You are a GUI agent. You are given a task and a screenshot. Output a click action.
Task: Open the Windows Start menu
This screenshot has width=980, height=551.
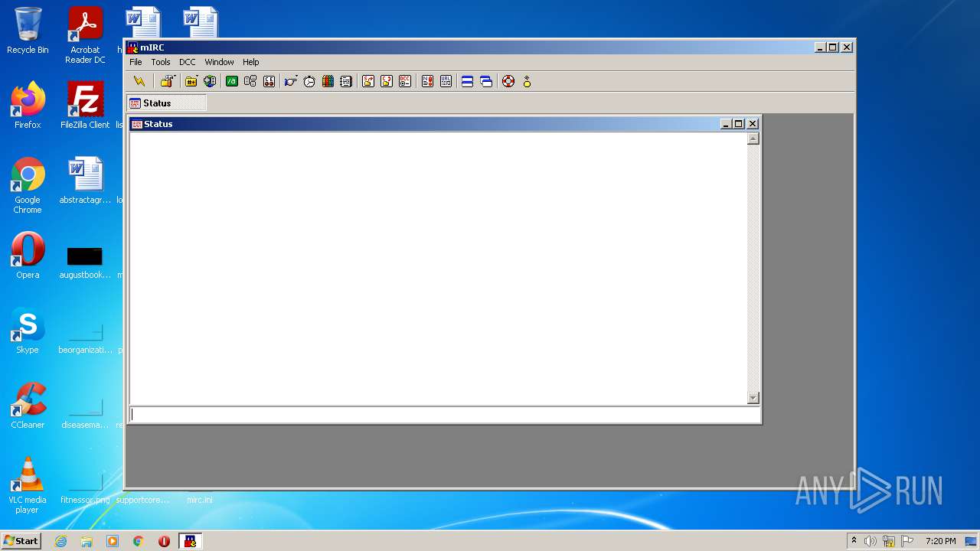coord(21,540)
